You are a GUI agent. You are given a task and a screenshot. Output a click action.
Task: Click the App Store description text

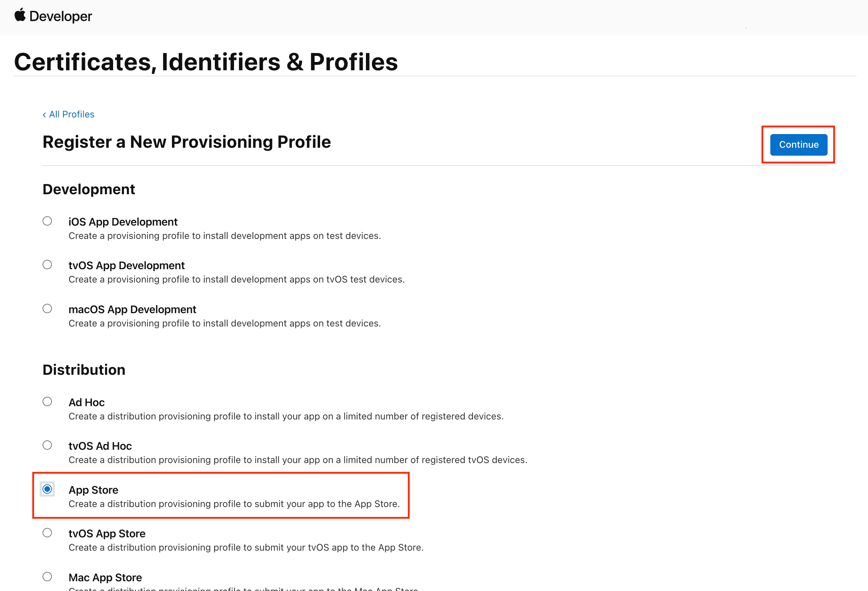(x=234, y=504)
